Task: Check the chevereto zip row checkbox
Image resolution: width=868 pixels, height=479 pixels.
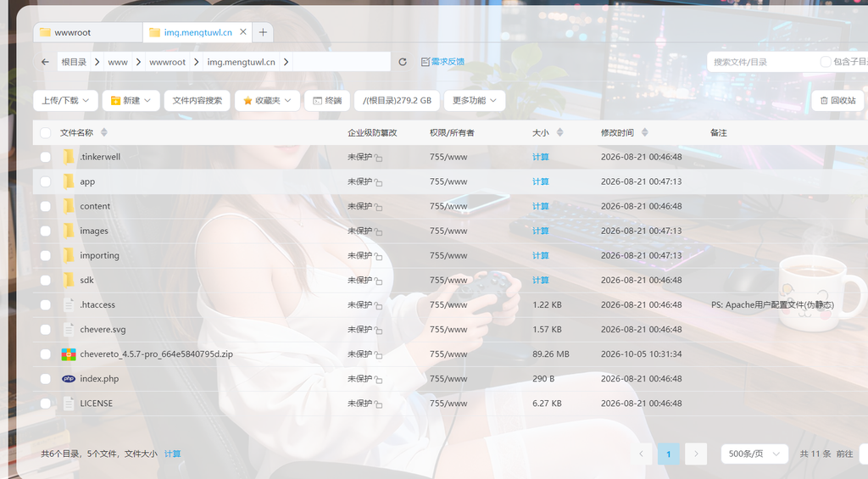Action: coord(46,354)
